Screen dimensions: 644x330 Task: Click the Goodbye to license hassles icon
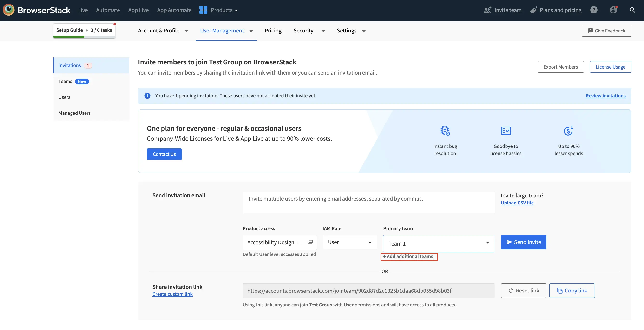tap(506, 131)
